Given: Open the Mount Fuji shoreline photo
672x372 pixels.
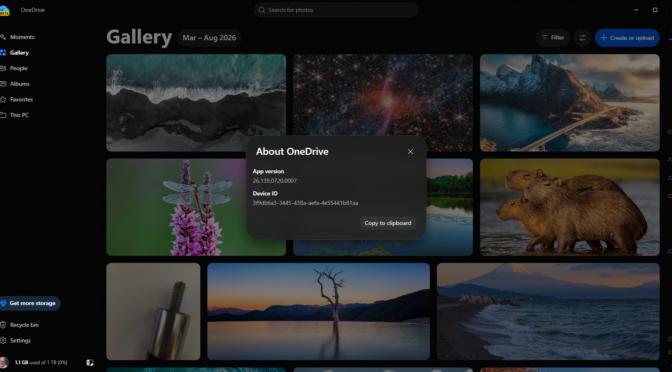Looking at the screenshot, I should [x=548, y=312].
